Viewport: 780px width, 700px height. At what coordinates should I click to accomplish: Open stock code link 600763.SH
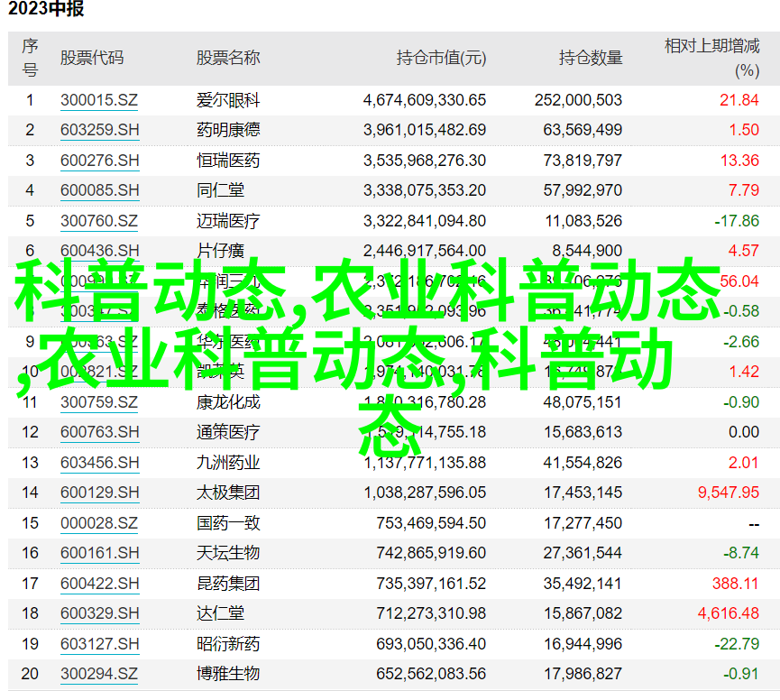click(100, 432)
